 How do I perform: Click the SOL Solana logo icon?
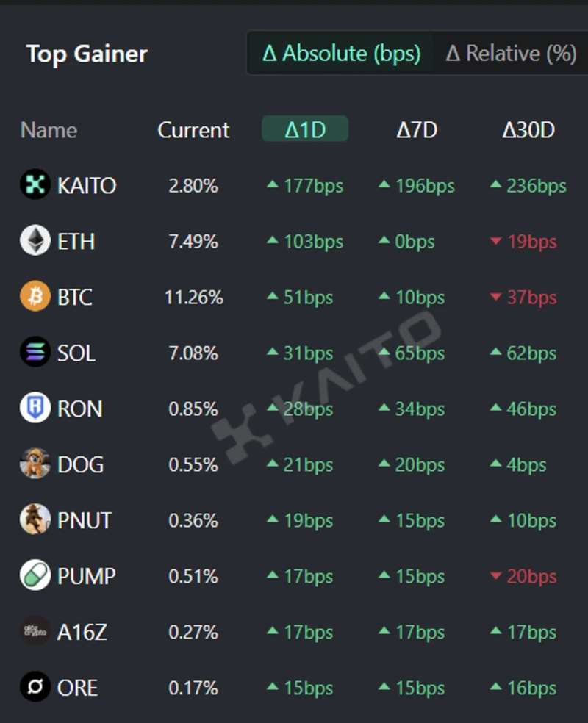click(x=35, y=353)
